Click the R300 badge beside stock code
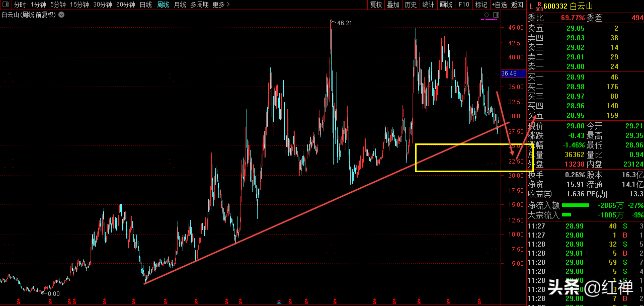 pyautogui.click(x=539, y=6)
